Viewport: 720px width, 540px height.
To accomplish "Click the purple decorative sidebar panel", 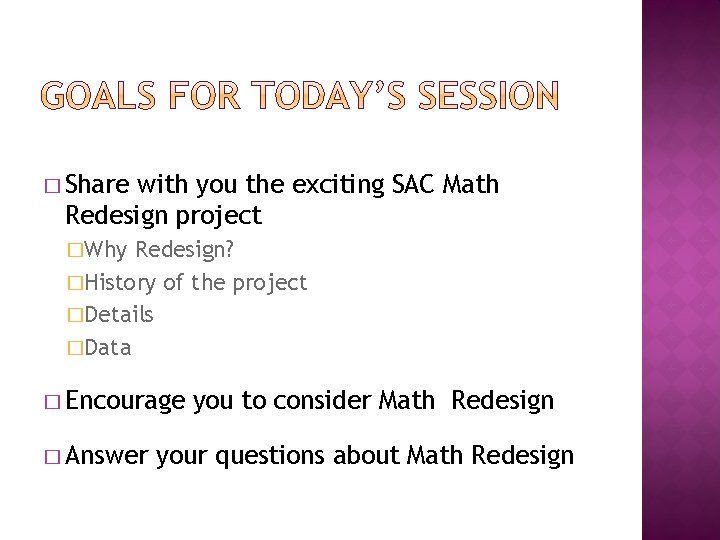I will pyautogui.click(x=681, y=270).
